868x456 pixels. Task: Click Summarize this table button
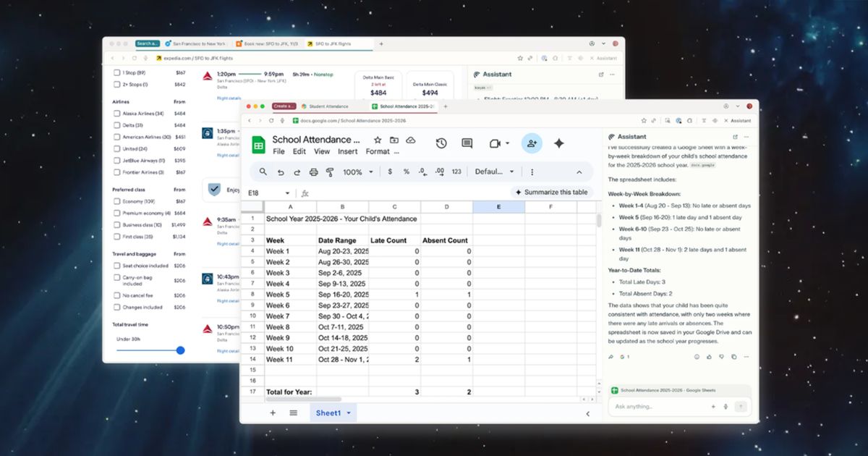(553, 193)
